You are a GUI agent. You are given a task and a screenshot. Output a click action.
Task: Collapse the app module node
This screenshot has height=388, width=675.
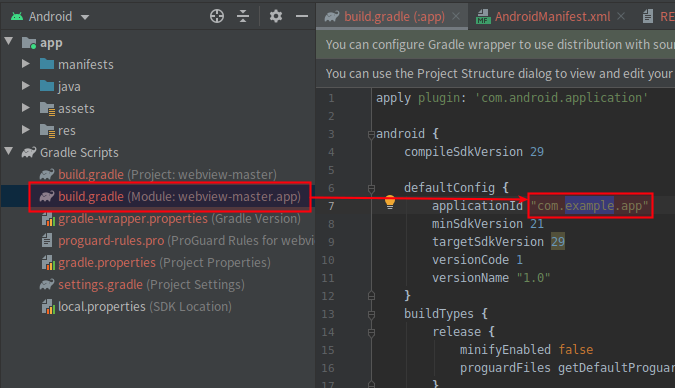(9, 41)
